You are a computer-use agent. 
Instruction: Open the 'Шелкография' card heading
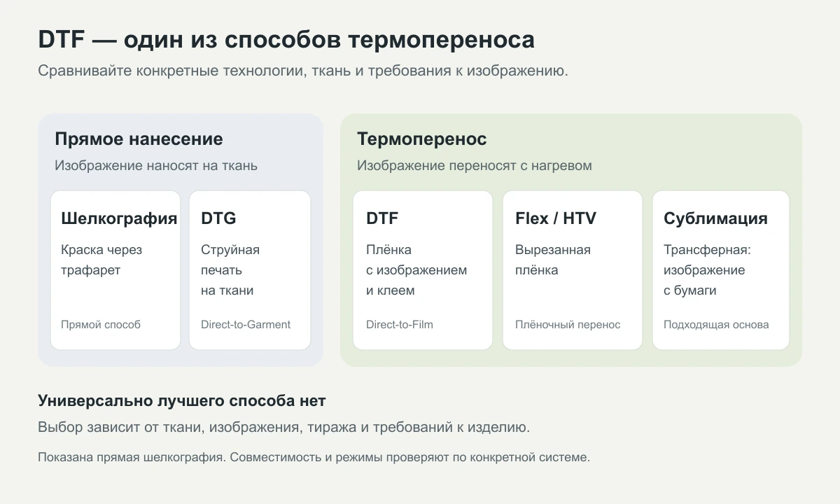coord(119,218)
